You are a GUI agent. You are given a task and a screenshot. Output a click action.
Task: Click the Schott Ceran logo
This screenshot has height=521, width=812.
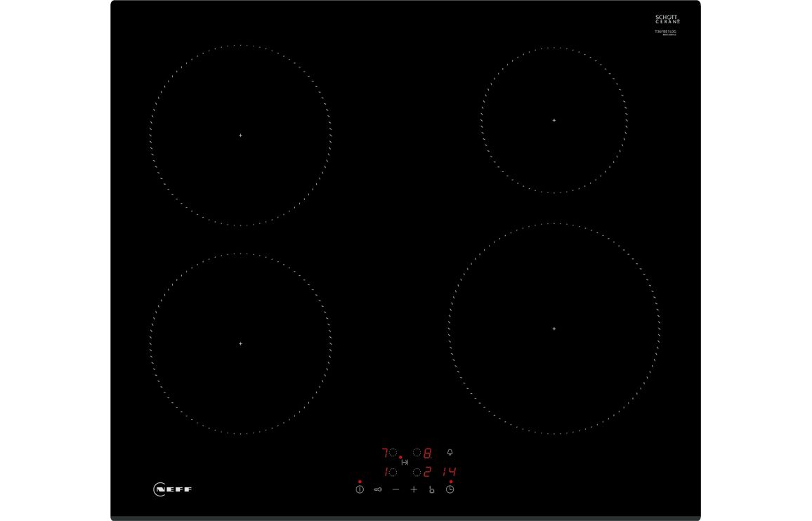666,18
